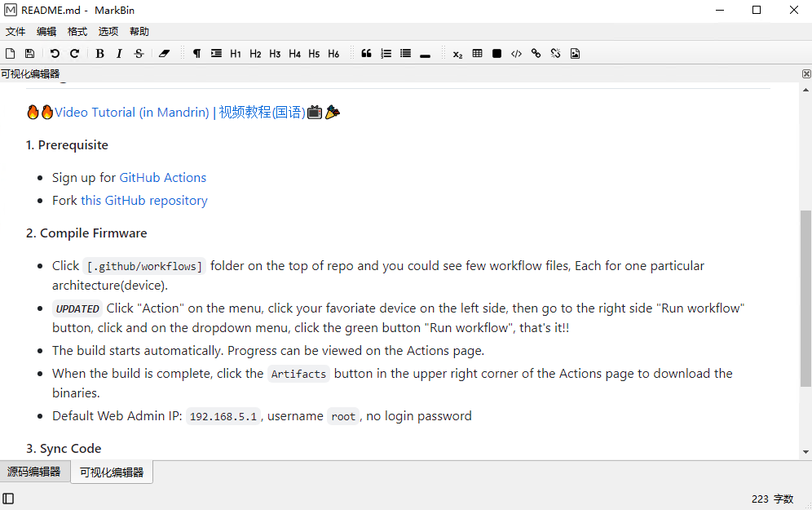This screenshot has height=510, width=812.
Task: Open the 文件 menu
Action: click(x=15, y=32)
